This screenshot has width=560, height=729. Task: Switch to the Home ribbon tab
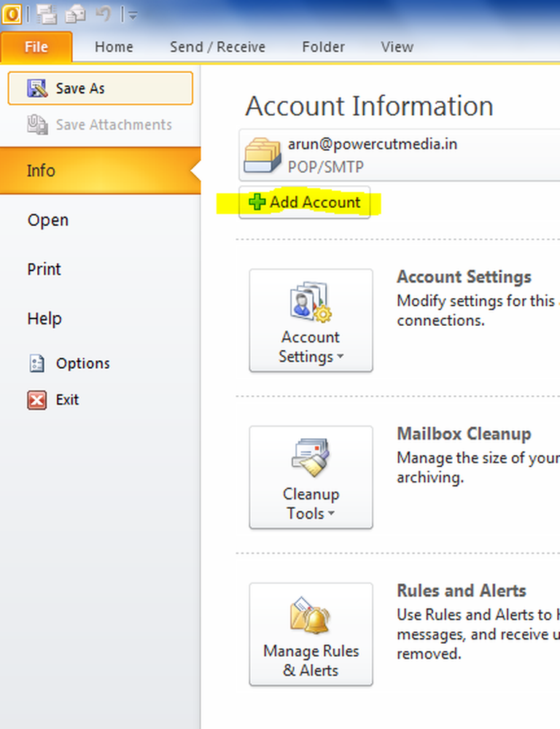(x=114, y=47)
